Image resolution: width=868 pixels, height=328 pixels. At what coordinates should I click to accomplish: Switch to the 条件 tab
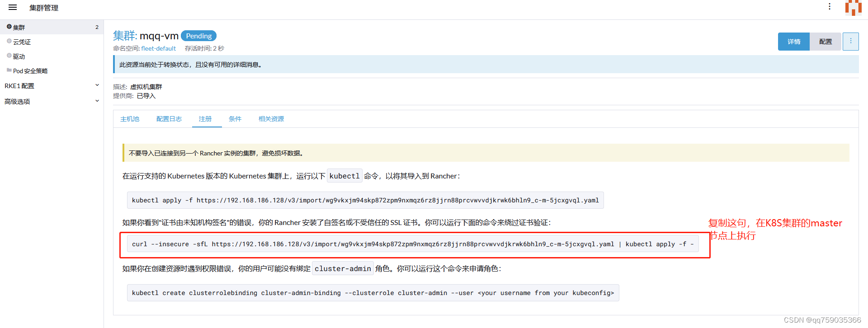235,119
